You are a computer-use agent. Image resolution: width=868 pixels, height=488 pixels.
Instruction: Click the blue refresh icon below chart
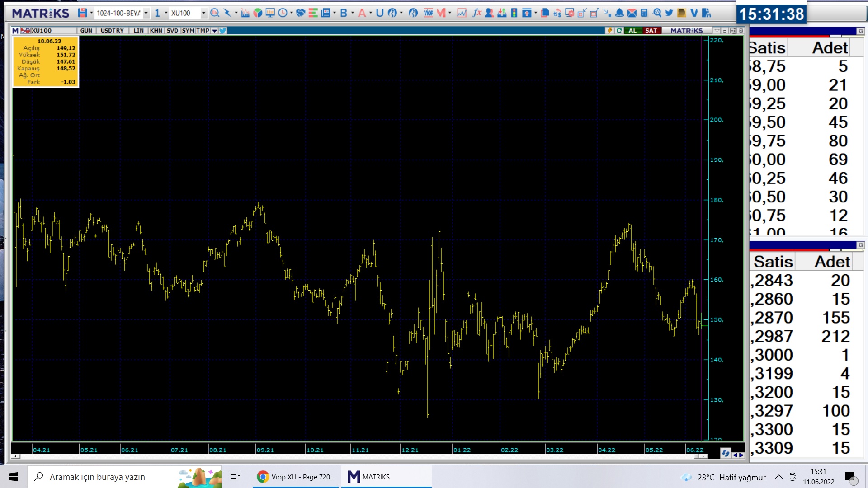coord(726,453)
